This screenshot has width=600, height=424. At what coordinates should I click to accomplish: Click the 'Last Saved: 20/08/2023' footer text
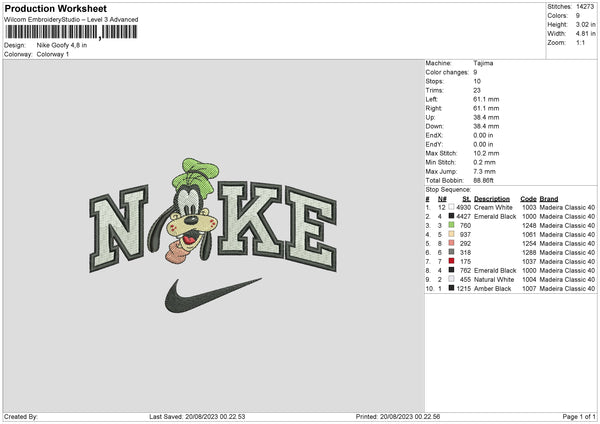click(x=197, y=417)
